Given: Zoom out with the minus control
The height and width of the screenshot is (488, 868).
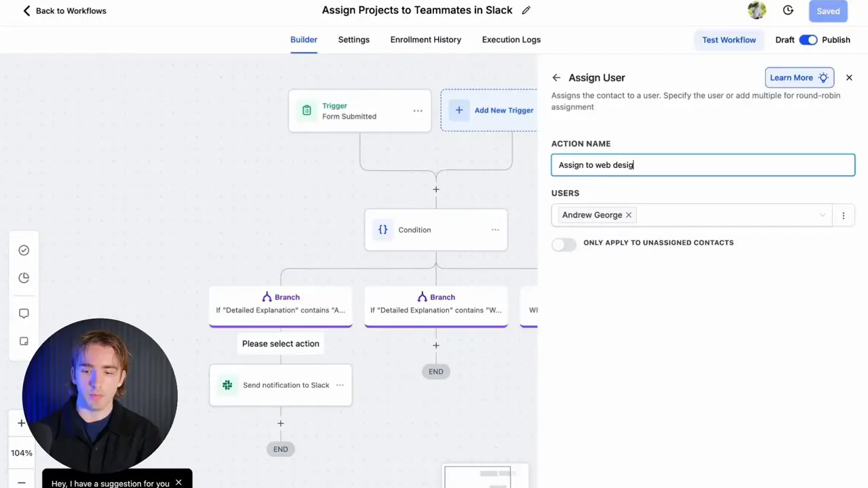Looking at the screenshot, I should coord(21,482).
